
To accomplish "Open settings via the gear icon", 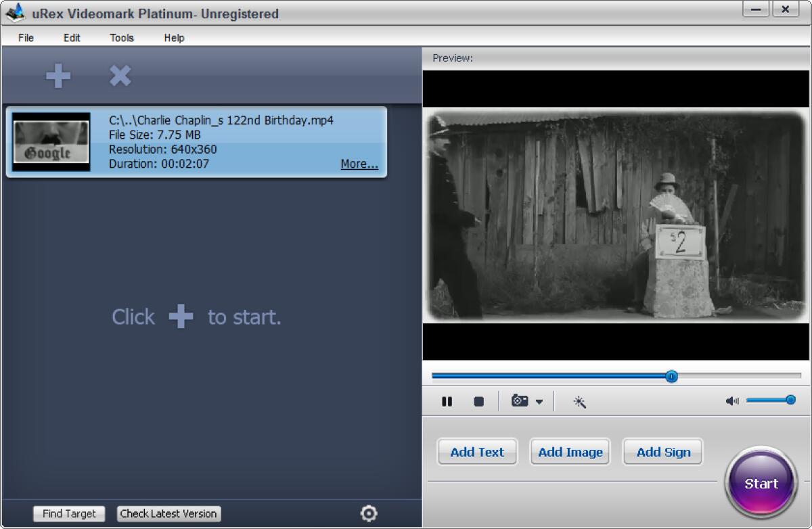I will click(x=369, y=514).
